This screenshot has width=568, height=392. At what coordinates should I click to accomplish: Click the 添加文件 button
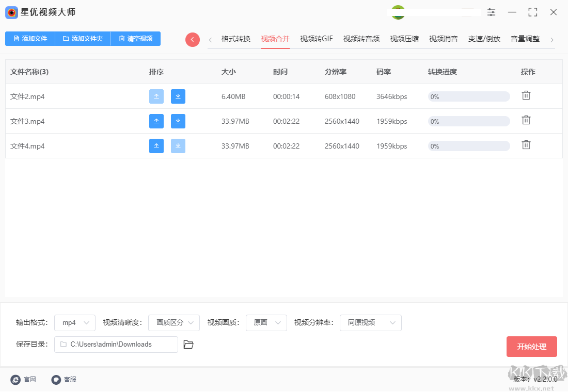30,39
